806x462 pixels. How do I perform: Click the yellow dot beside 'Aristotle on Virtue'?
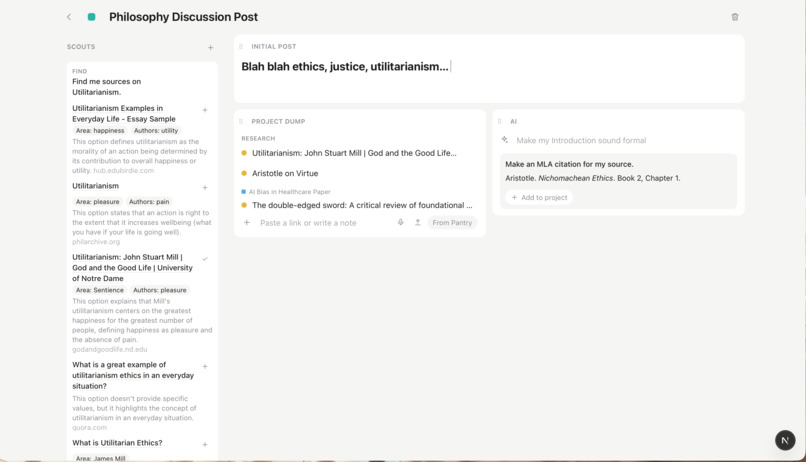point(244,173)
